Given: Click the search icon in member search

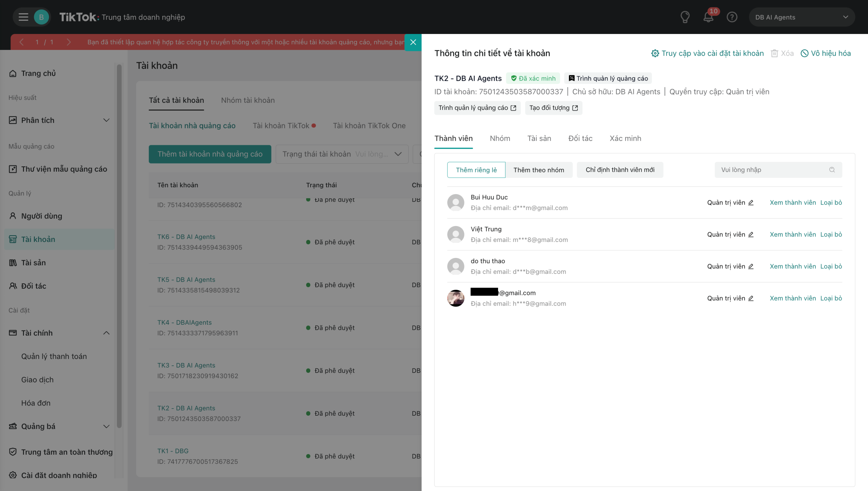Looking at the screenshot, I should (x=832, y=170).
